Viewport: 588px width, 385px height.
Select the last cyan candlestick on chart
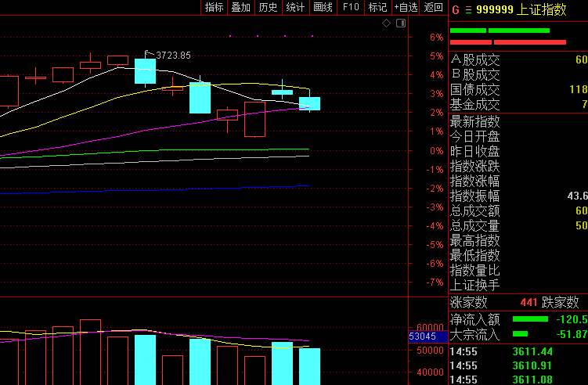click(x=310, y=103)
